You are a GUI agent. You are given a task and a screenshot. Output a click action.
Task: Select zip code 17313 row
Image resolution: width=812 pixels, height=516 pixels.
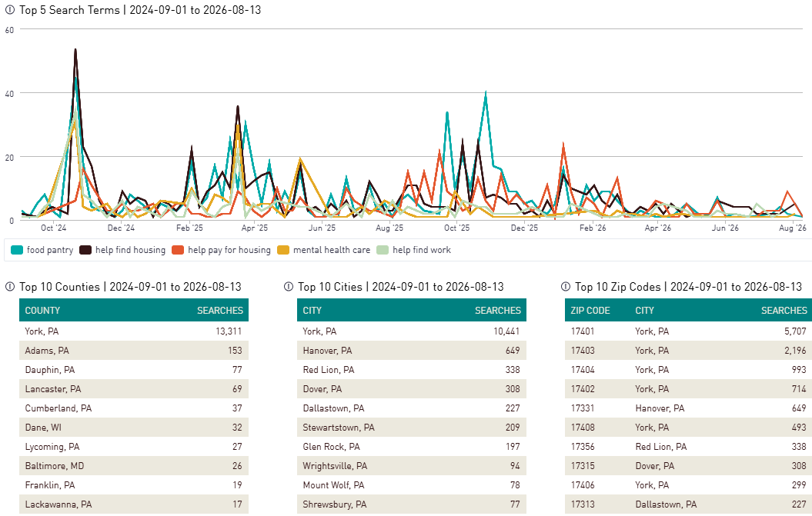click(688, 504)
